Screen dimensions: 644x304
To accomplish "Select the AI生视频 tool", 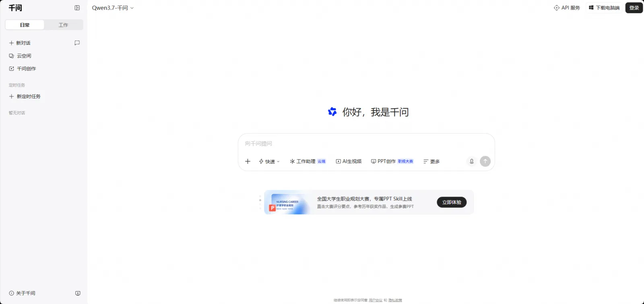I will point(349,161).
